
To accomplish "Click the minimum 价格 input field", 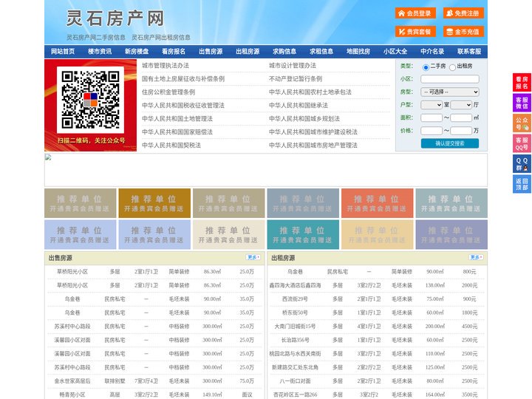I will [432, 131].
